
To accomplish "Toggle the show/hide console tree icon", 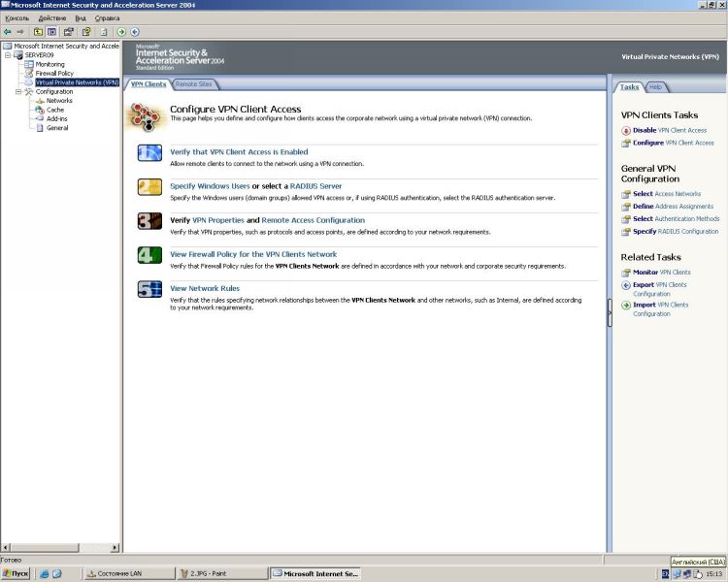I will point(51,32).
